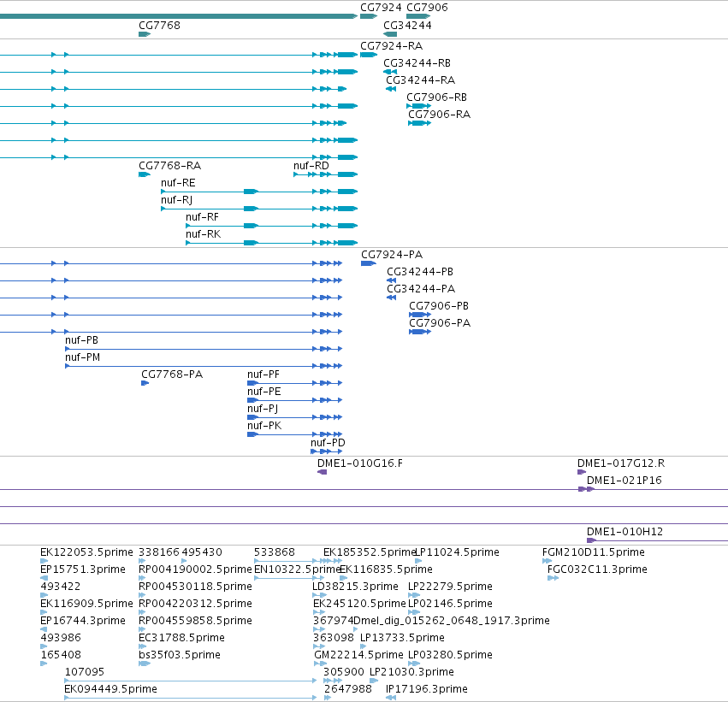Select the nuf-PM protein label
Image resolution: width=728 pixels, height=702 pixels.
click(x=83, y=357)
